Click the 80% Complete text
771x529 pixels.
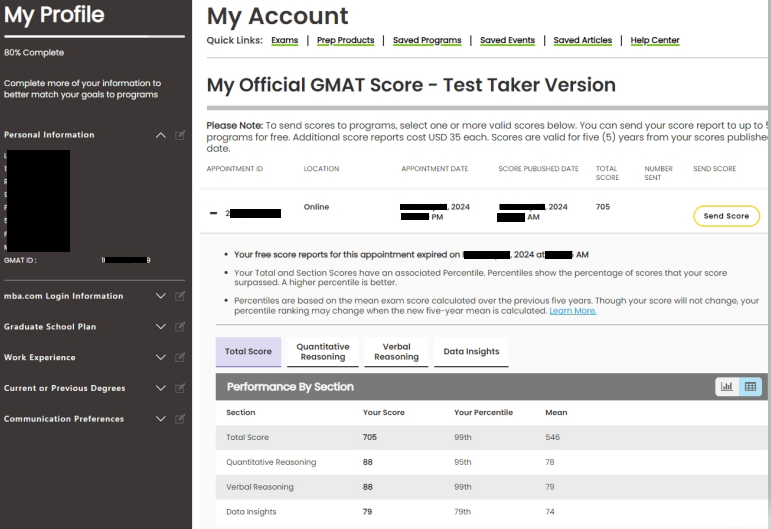[x=34, y=53]
